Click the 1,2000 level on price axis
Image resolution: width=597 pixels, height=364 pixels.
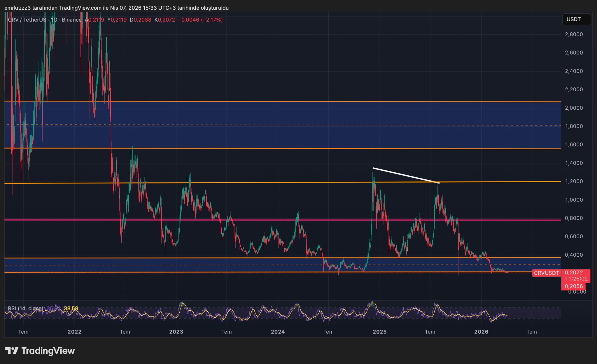click(574, 181)
